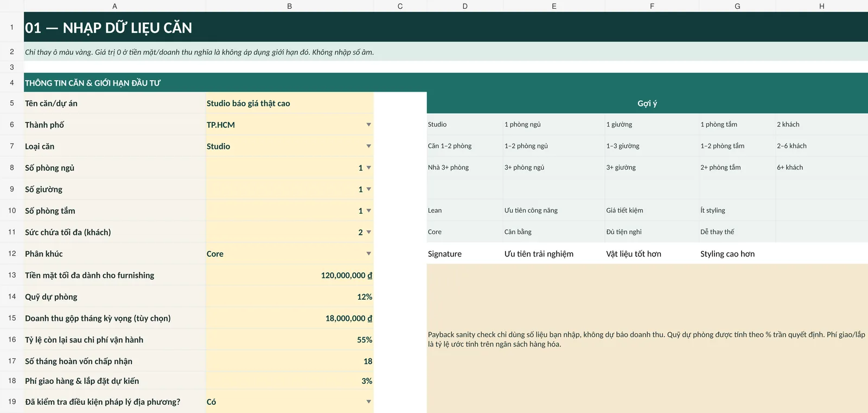Select the Quỹ dự phòng 12% cell
The image size is (868, 413).
click(x=289, y=296)
